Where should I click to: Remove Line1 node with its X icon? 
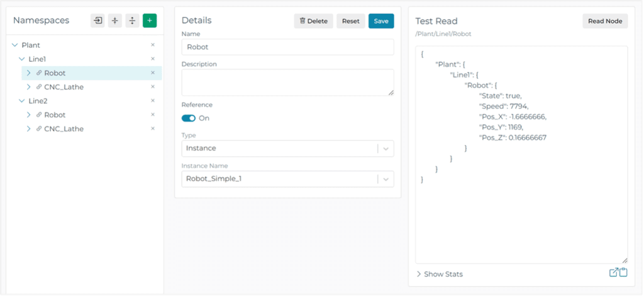[x=152, y=59]
